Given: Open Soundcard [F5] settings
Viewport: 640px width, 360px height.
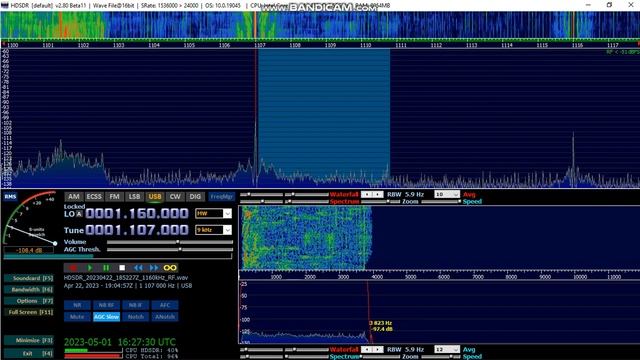Looking at the screenshot, I should pyautogui.click(x=29, y=278).
